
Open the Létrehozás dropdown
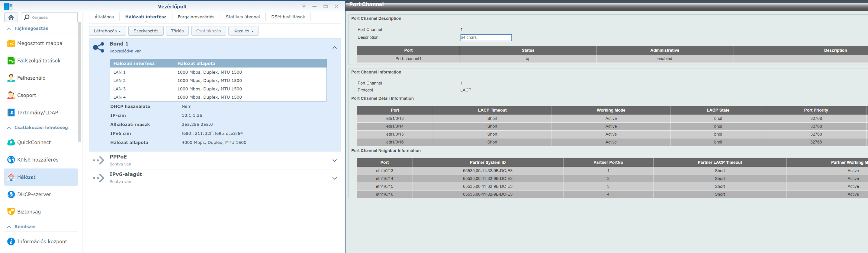(108, 31)
